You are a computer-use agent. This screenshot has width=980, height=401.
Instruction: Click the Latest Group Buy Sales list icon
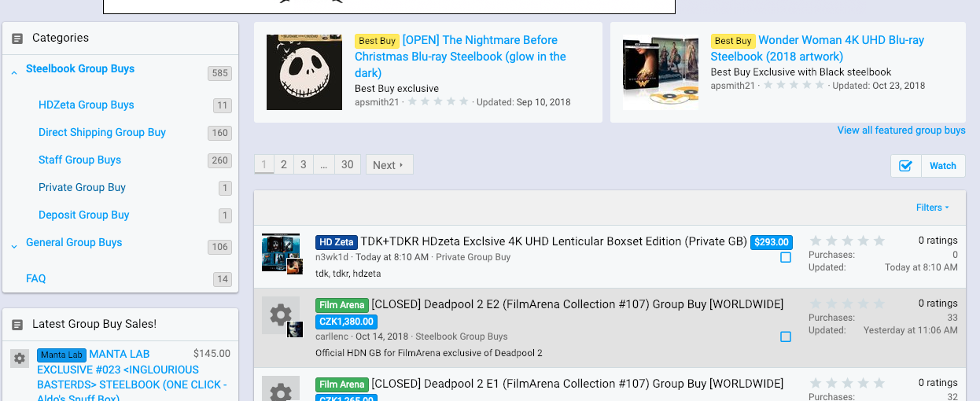click(x=17, y=325)
